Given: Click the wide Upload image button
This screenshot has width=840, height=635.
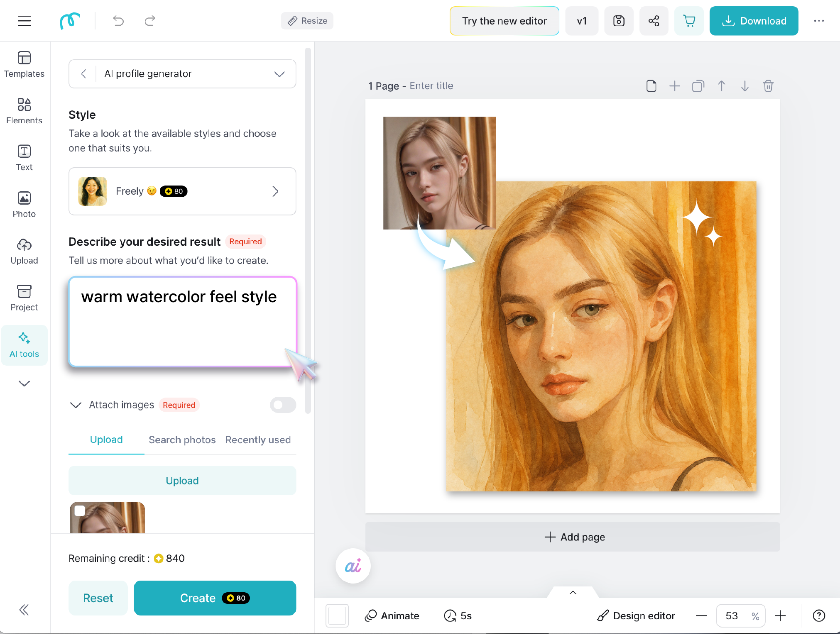Looking at the screenshot, I should [x=182, y=481].
